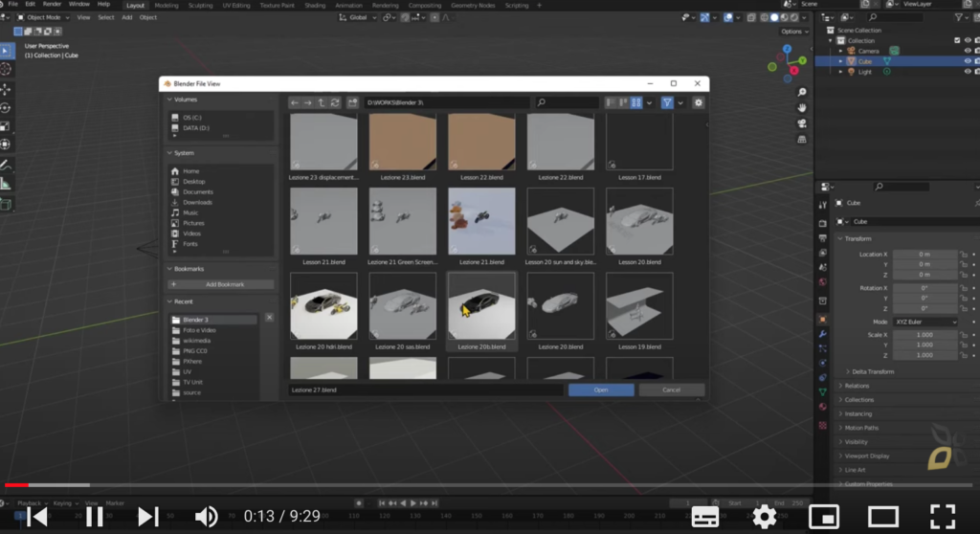
Task: Collapse the Recent panel
Action: tap(169, 301)
